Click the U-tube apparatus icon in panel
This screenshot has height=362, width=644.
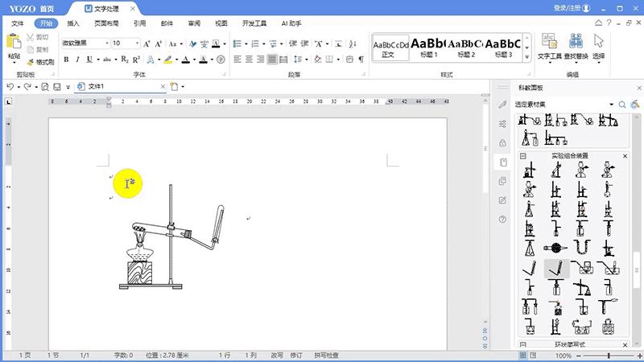tap(580, 247)
